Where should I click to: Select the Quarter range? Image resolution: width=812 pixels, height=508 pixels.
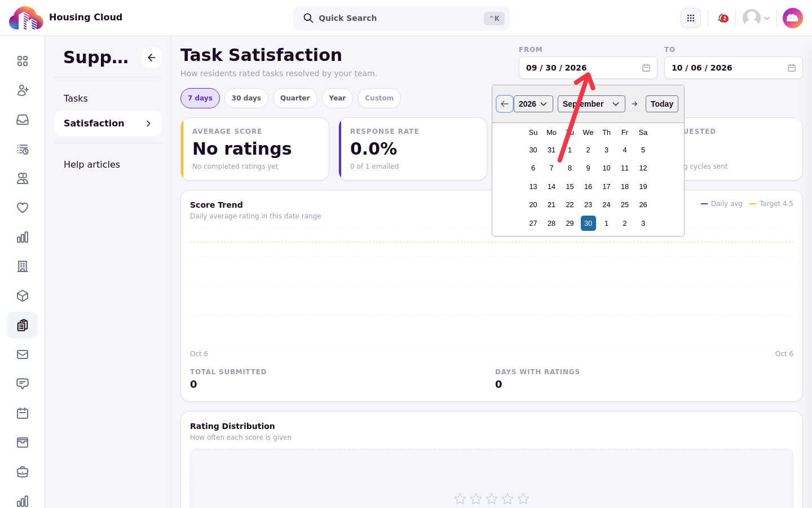295,98
